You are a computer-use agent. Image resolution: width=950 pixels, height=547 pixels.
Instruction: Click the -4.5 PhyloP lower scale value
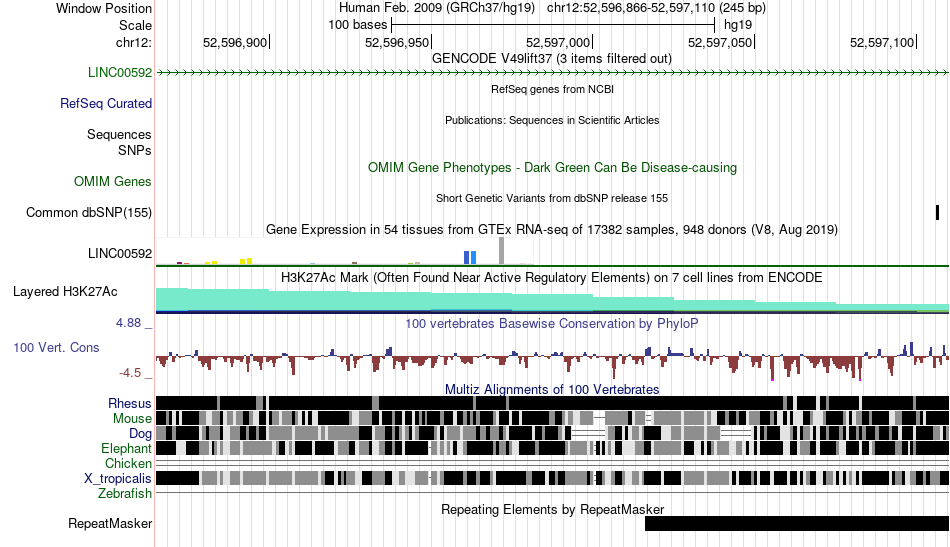pos(130,373)
